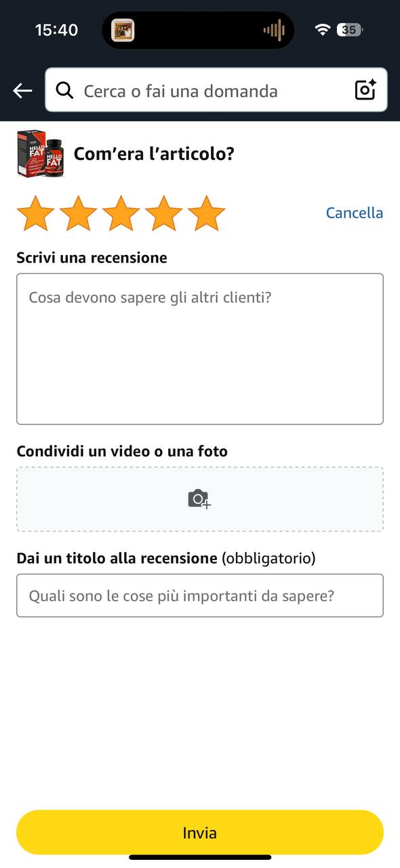Select the second rating star

78,213
